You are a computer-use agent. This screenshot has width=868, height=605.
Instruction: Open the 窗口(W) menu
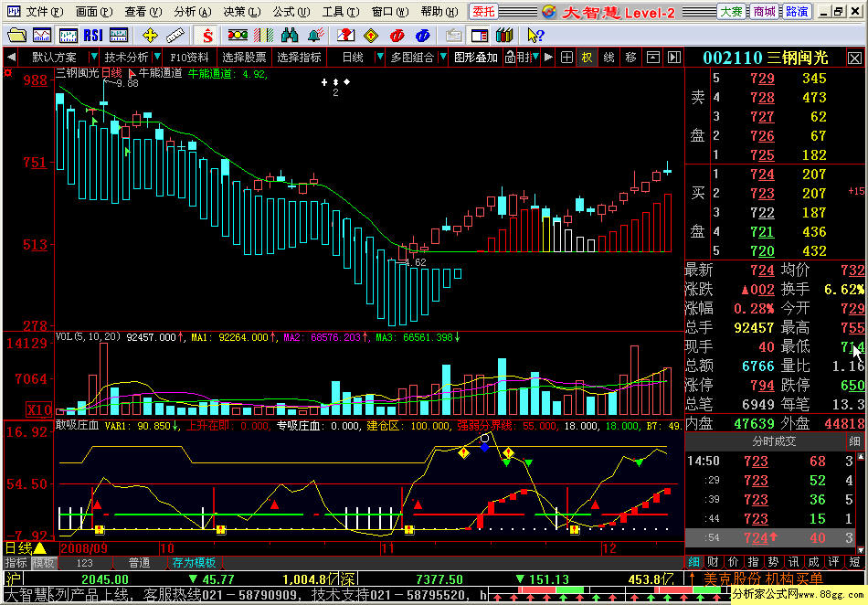coord(390,12)
